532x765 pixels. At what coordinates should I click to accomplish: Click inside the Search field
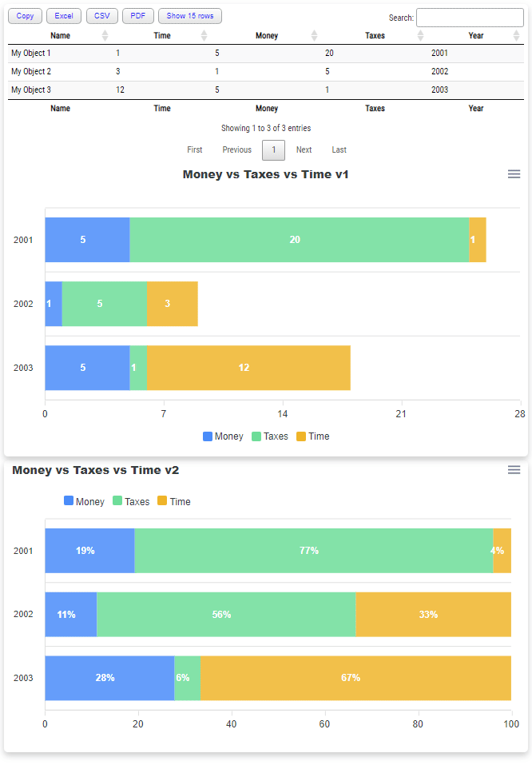469,17
